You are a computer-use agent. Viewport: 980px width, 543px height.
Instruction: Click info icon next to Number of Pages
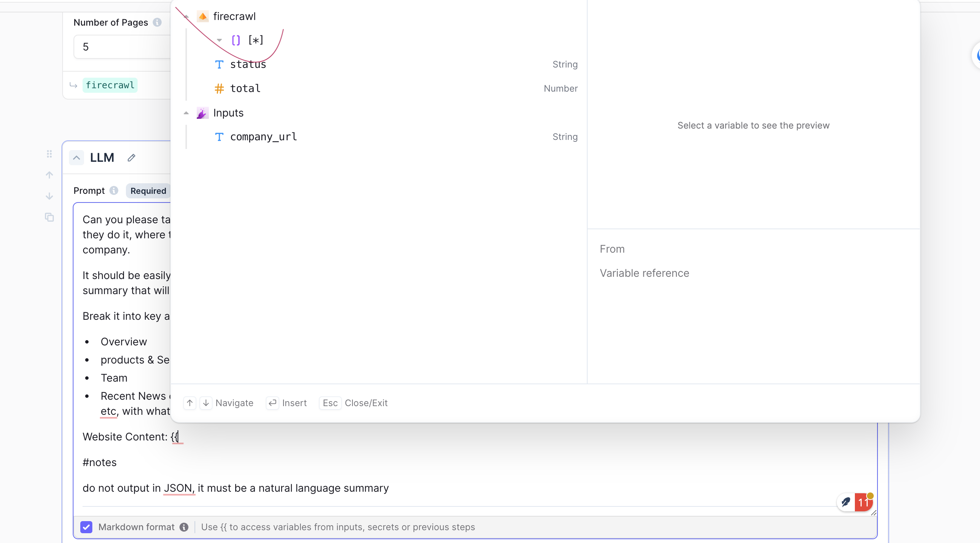(x=157, y=23)
